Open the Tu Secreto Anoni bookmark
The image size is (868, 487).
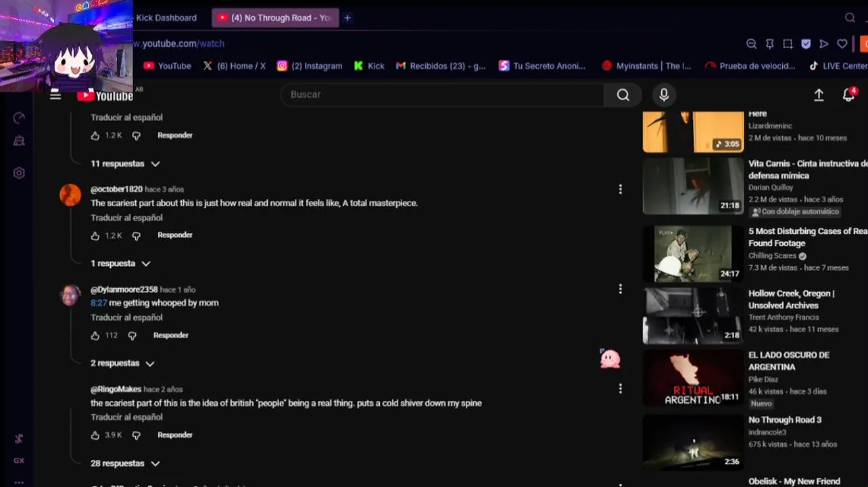click(542, 66)
